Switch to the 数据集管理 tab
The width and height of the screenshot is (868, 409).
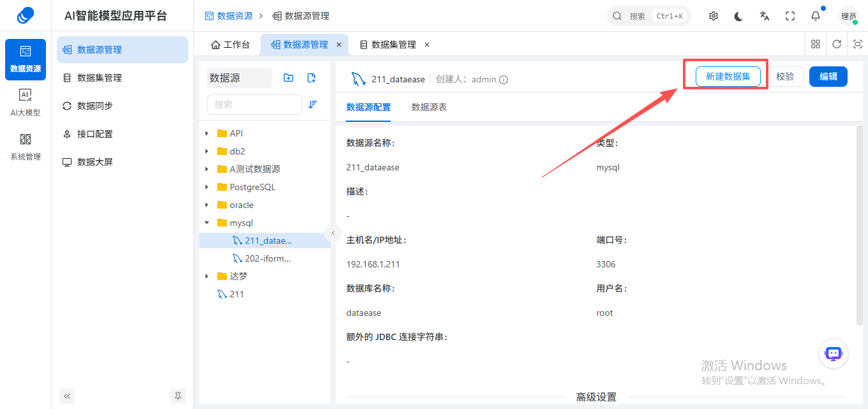(x=394, y=45)
